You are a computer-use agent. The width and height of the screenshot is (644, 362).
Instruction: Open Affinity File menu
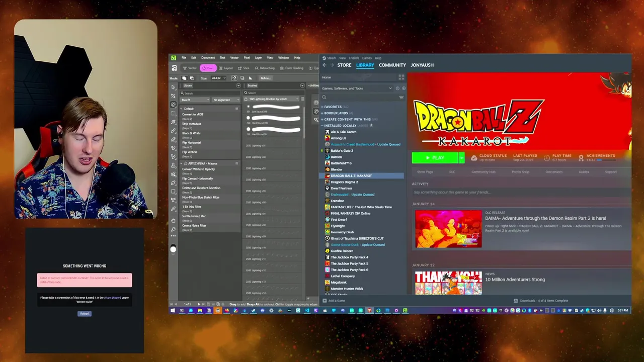pyautogui.click(x=184, y=58)
